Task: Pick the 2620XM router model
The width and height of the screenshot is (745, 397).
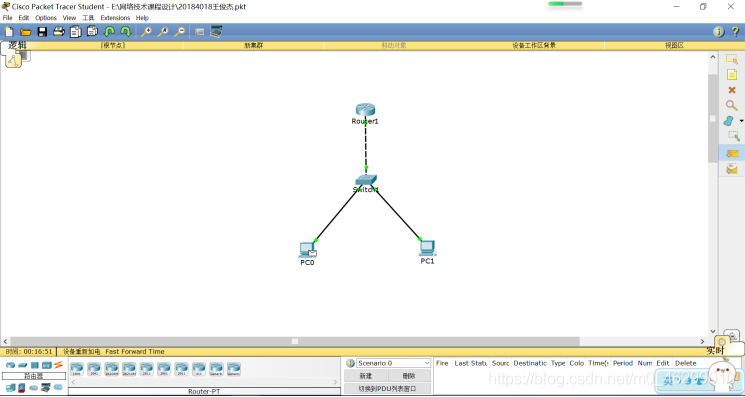Action: pyautogui.click(x=112, y=369)
